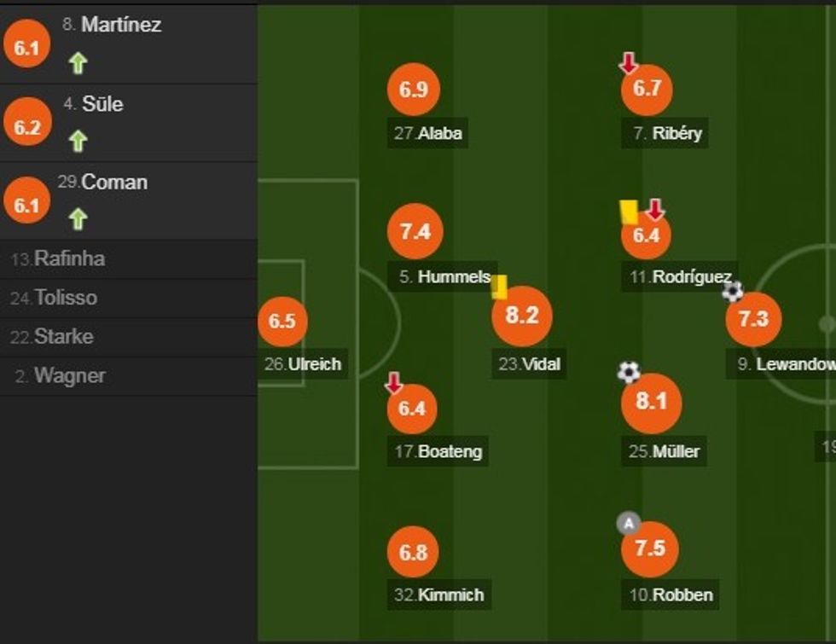Open Kimmich's player name label
Viewport: 836px width, 644px height.
click(441, 595)
